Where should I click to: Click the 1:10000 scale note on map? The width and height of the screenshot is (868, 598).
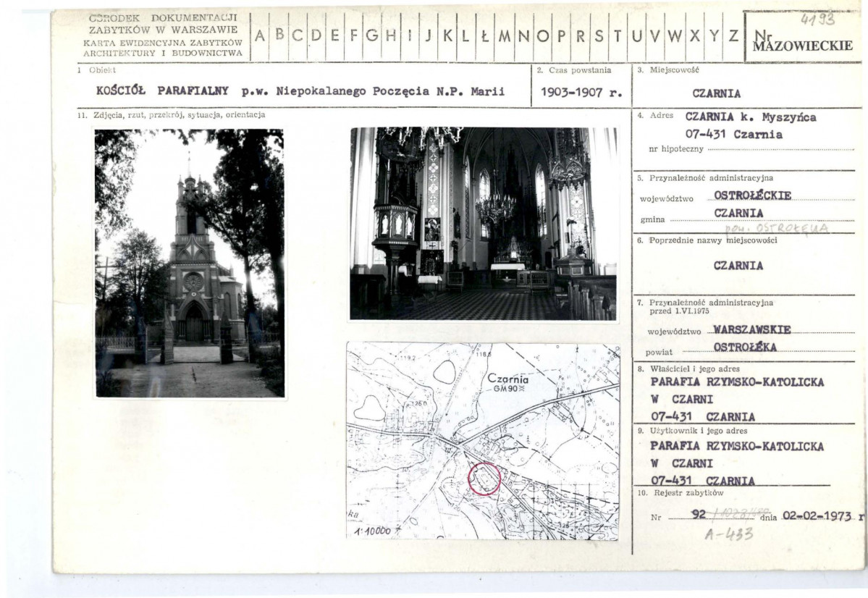pos(373,531)
